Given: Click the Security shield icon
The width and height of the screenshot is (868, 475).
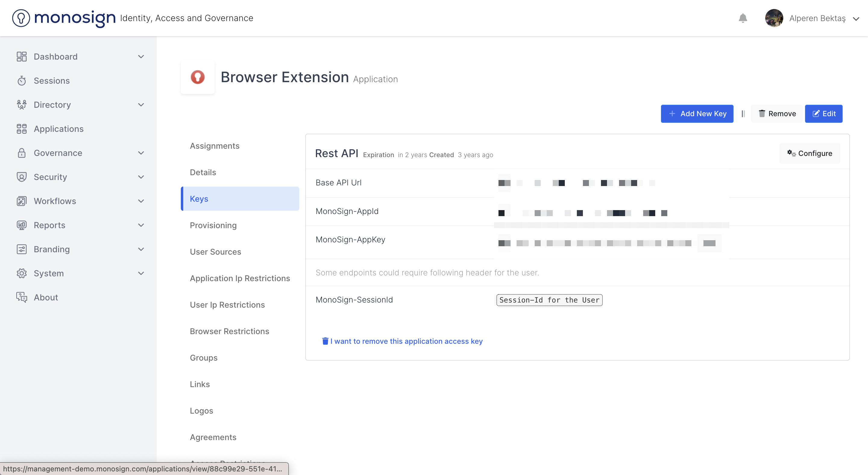Looking at the screenshot, I should click(x=22, y=177).
